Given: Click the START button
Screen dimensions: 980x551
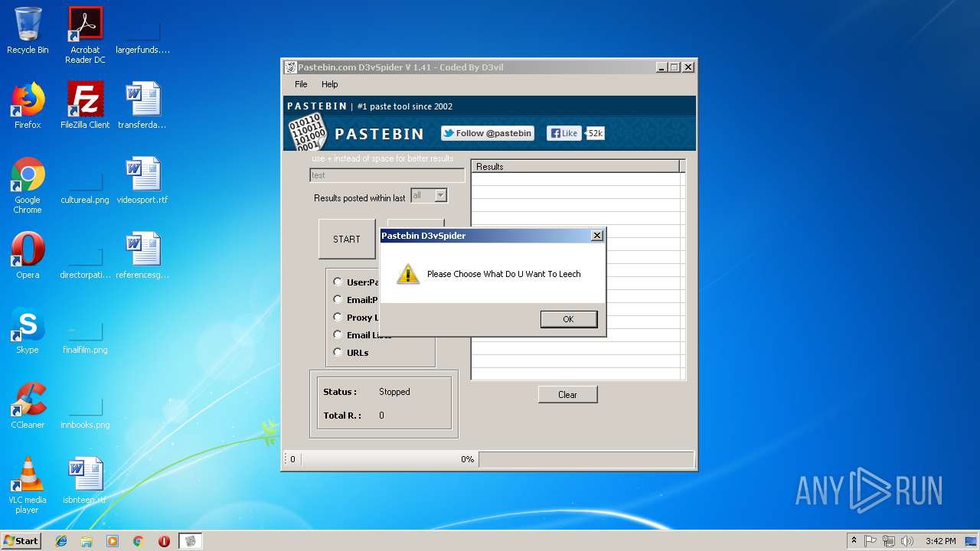Looking at the screenshot, I should tap(347, 239).
